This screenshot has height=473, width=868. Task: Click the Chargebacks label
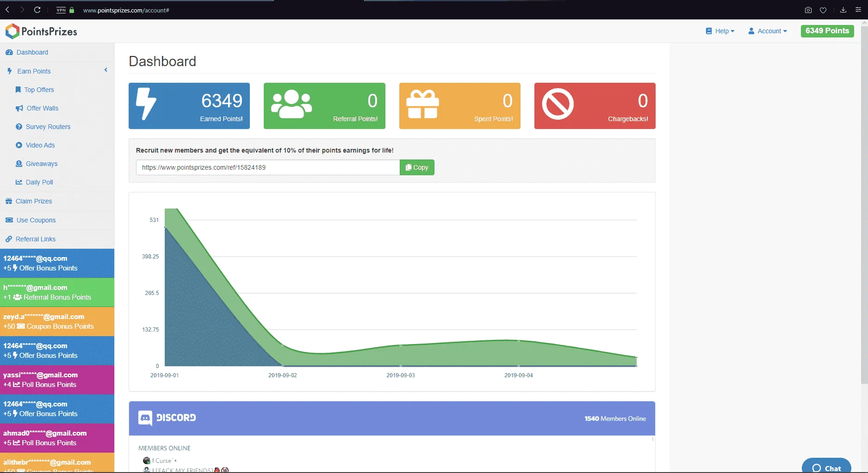(x=628, y=119)
